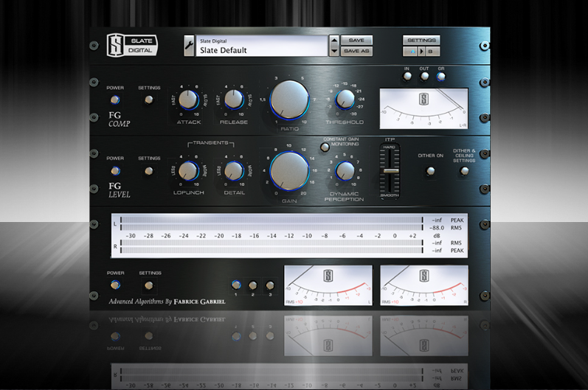Toggle the metering section power button
Viewport: 588px width, 390px height.
pyautogui.click(x=116, y=285)
